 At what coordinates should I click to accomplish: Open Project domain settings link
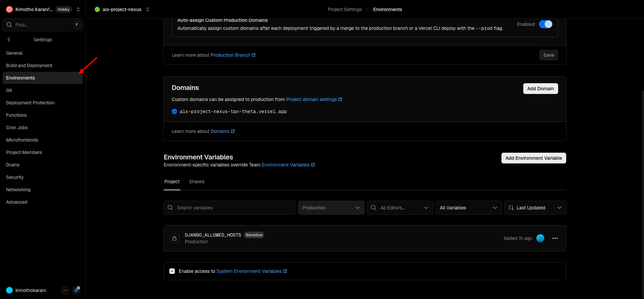(314, 99)
